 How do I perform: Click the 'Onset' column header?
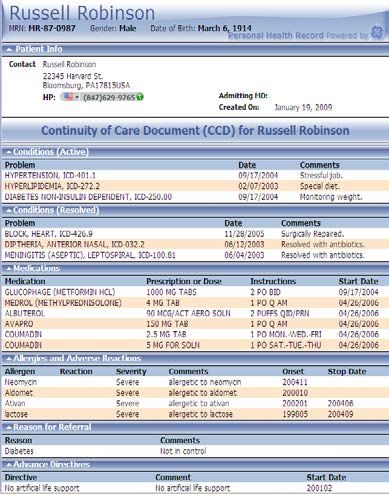pyautogui.click(x=293, y=371)
